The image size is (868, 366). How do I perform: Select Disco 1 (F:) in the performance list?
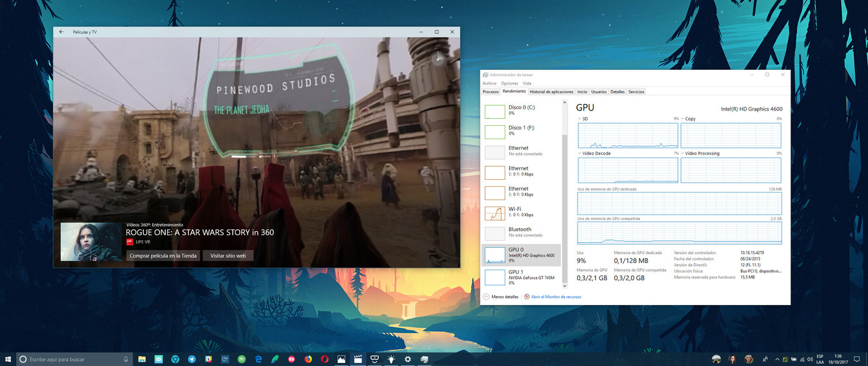coord(521,132)
